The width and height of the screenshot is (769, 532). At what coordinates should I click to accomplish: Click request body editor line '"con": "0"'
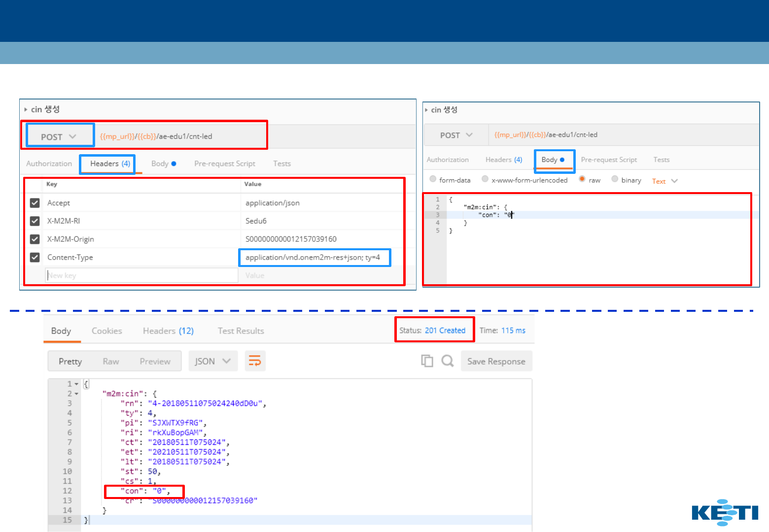496,215
